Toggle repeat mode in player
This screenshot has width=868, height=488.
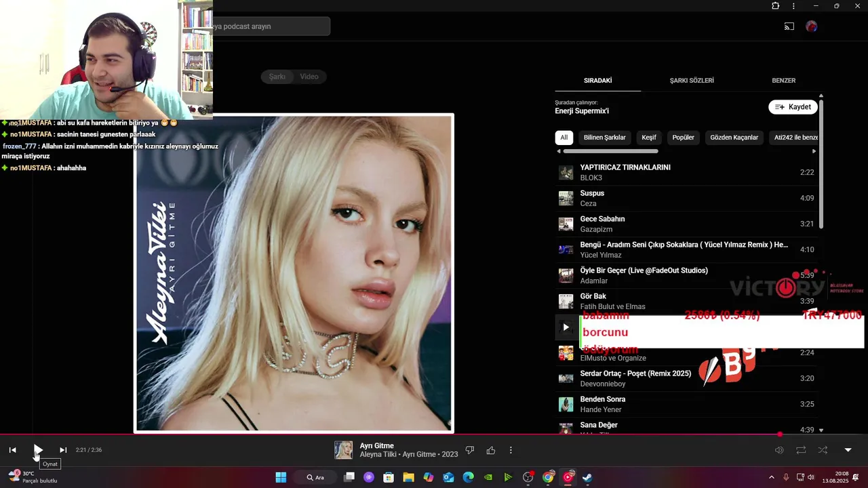point(801,450)
